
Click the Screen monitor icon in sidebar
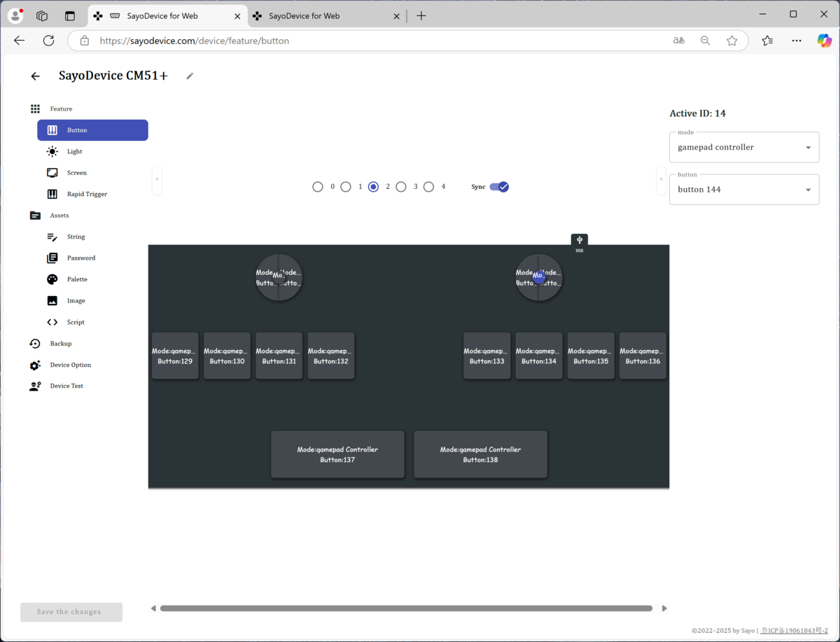coord(52,173)
